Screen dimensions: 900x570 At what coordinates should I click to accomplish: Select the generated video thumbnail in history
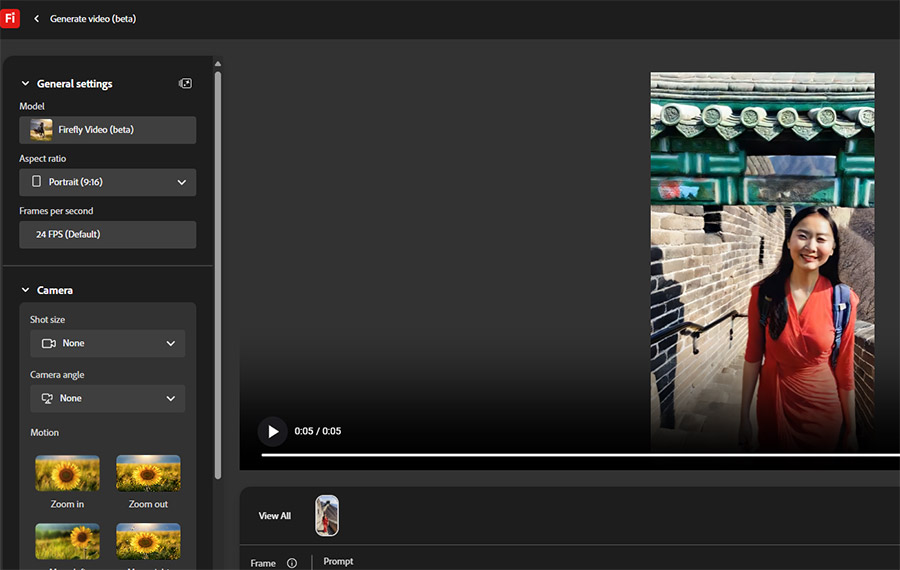pos(327,516)
